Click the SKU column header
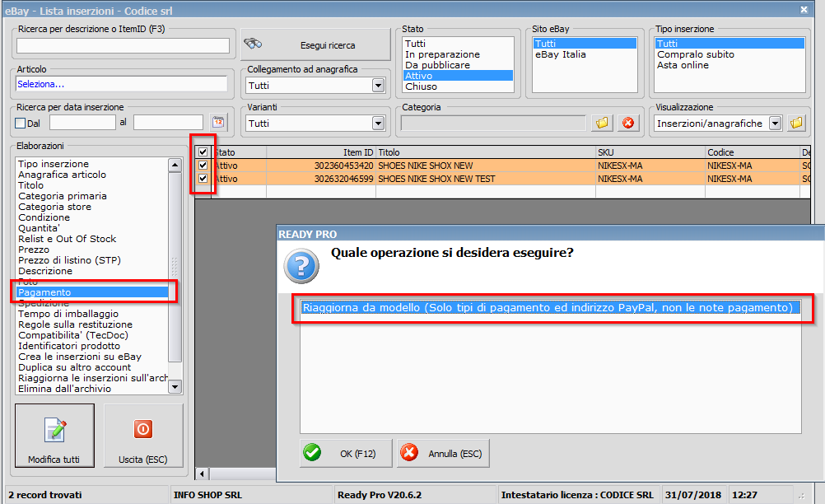Image resolution: width=825 pixels, height=504 pixels. click(650, 152)
